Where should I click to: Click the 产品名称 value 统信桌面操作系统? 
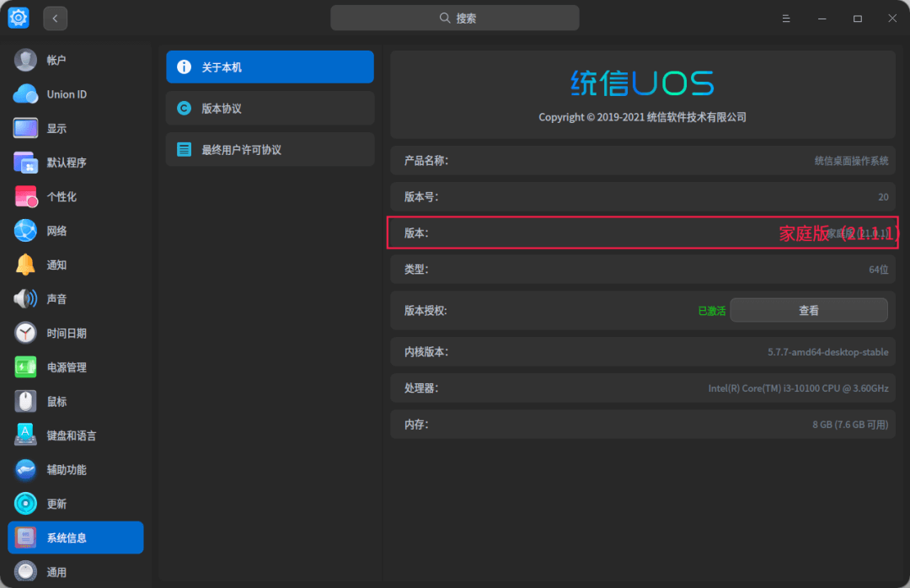[x=851, y=161]
